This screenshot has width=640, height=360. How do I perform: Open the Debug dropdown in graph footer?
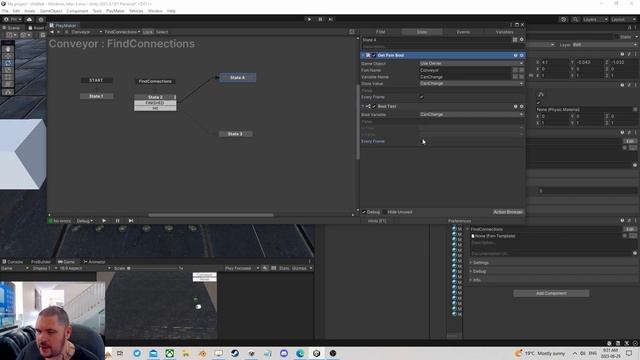click(x=85, y=221)
